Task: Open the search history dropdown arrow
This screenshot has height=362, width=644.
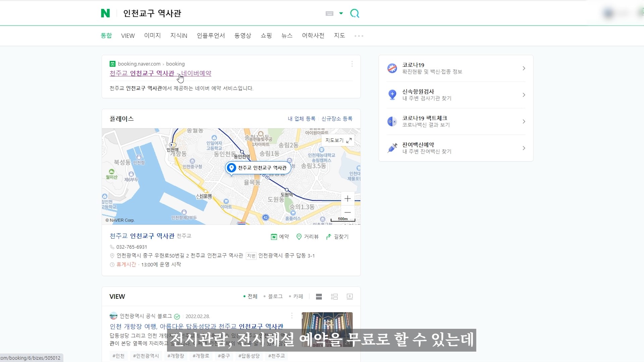Action: [341, 13]
